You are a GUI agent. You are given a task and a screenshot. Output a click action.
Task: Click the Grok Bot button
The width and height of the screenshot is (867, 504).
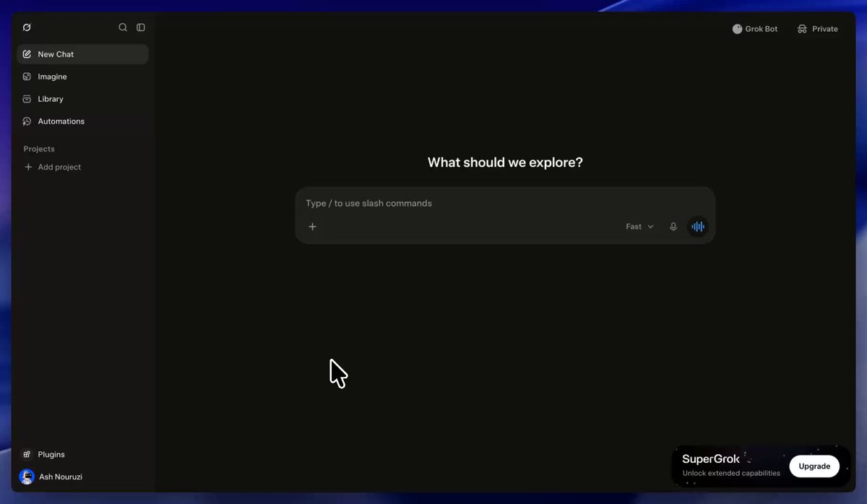pyautogui.click(x=755, y=29)
